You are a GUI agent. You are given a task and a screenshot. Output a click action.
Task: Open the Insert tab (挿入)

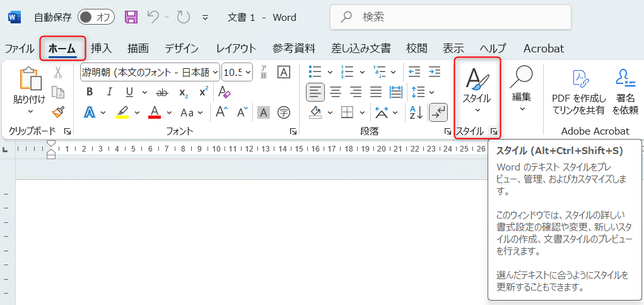(101, 49)
